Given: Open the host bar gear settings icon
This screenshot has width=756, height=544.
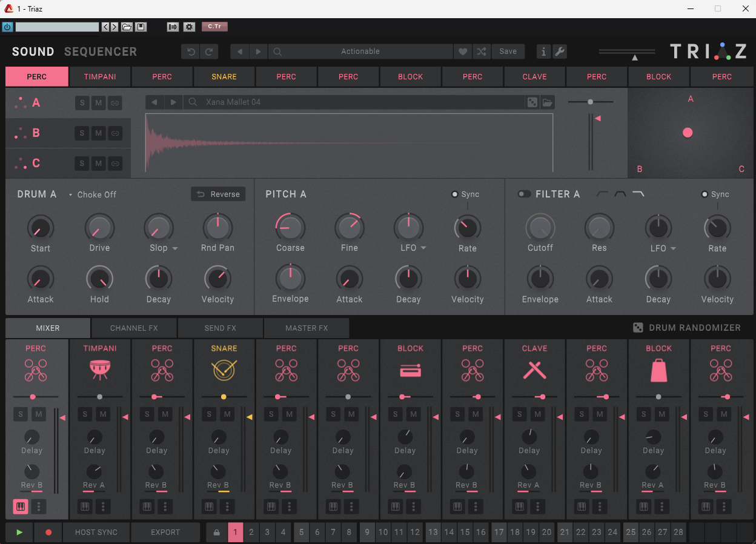Looking at the screenshot, I should click(x=189, y=27).
